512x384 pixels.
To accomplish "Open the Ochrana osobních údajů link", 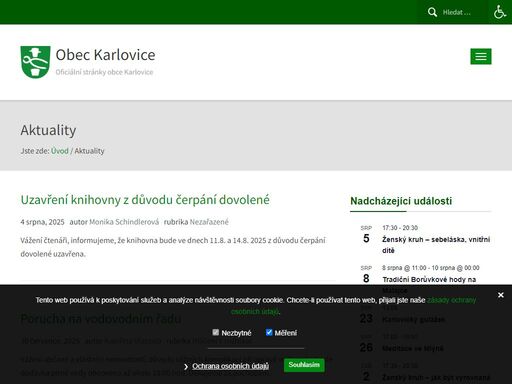I will click(230, 366).
